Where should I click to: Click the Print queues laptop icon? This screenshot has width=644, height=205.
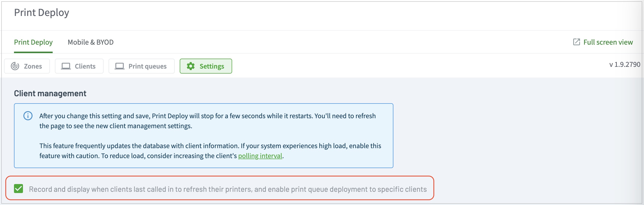tap(120, 66)
